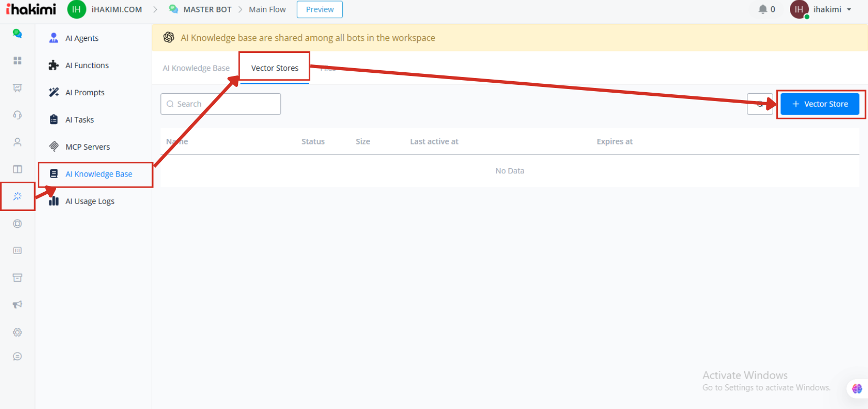Open the megaphone broadcast icon in the left rail
The height and width of the screenshot is (409, 868).
[17, 305]
